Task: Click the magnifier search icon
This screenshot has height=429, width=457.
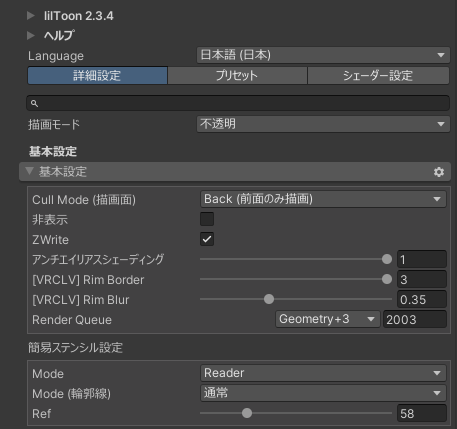Action: pyautogui.click(x=34, y=103)
